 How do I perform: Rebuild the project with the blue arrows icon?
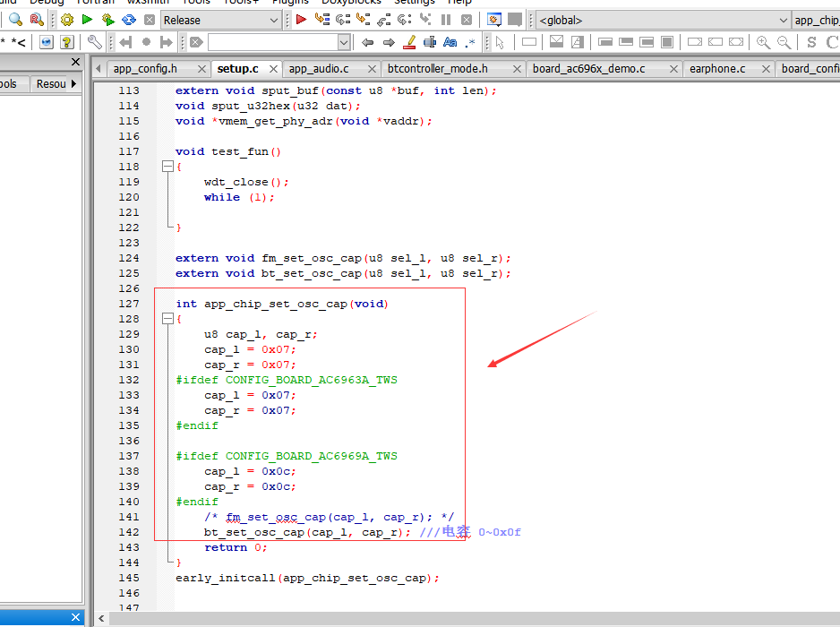click(x=129, y=20)
